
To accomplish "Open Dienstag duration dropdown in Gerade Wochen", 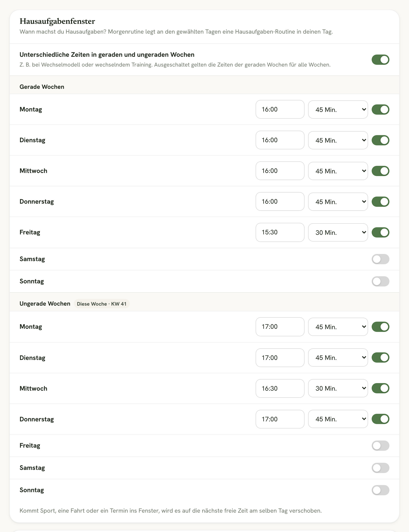I will tap(338, 140).
